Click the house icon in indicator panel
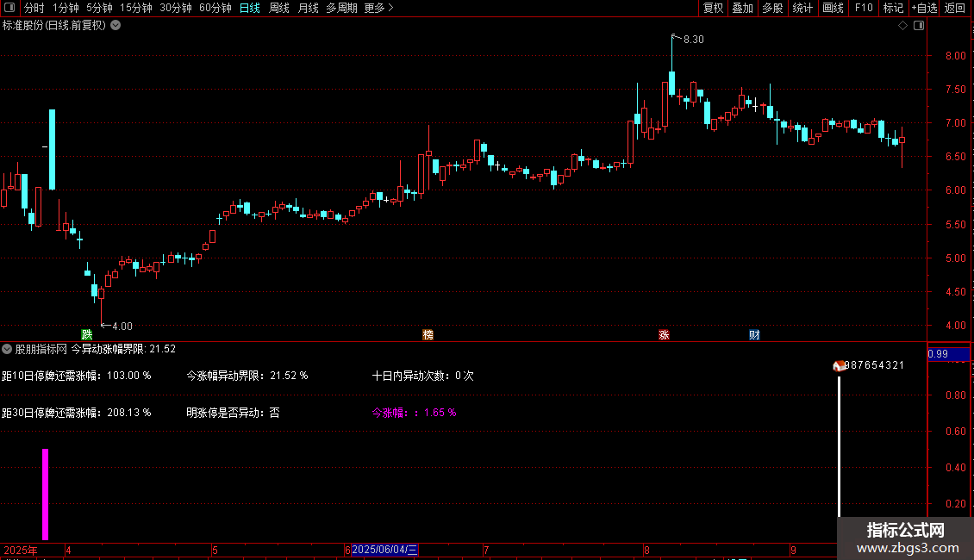 coord(839,365)
